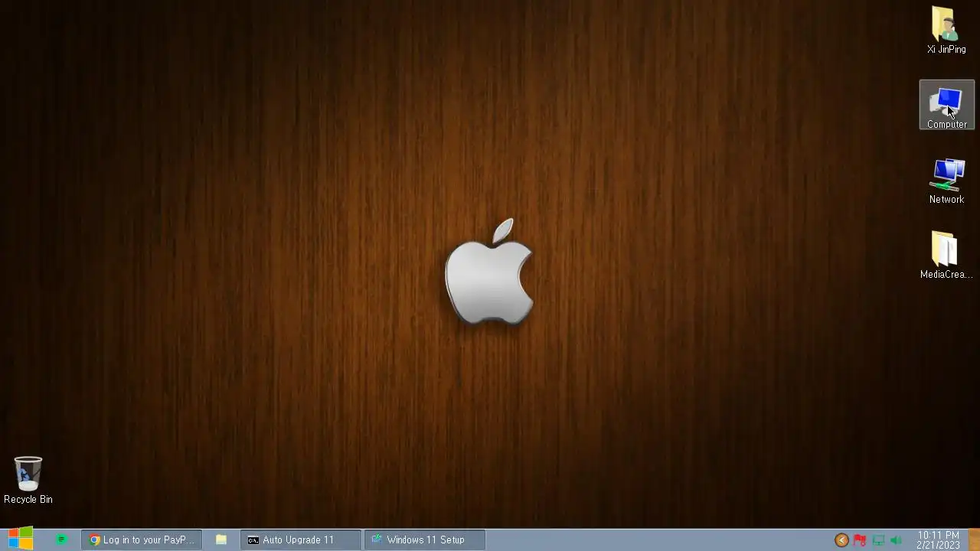Open the volume speaker tray icon
Viewport: 980px width, 551px height.
point(897,540)
